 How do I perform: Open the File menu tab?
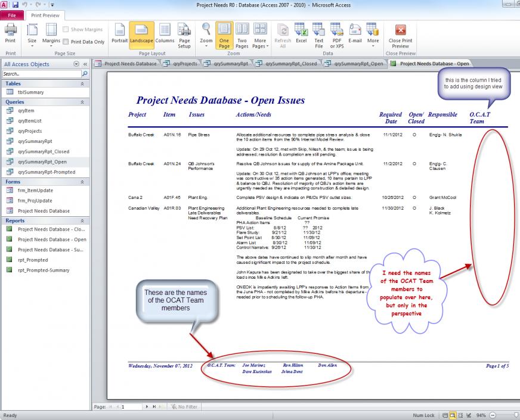click(12, 15)
